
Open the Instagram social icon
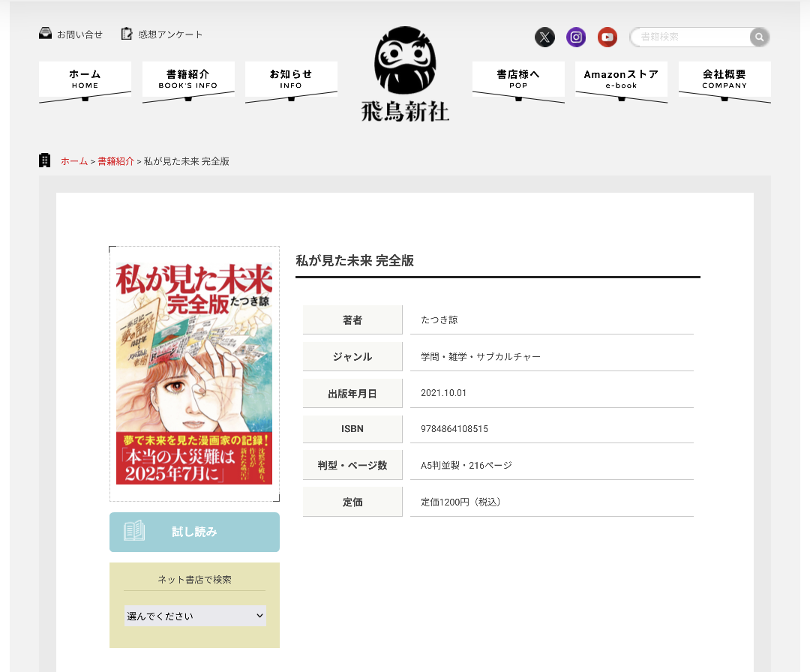point(576,37)
